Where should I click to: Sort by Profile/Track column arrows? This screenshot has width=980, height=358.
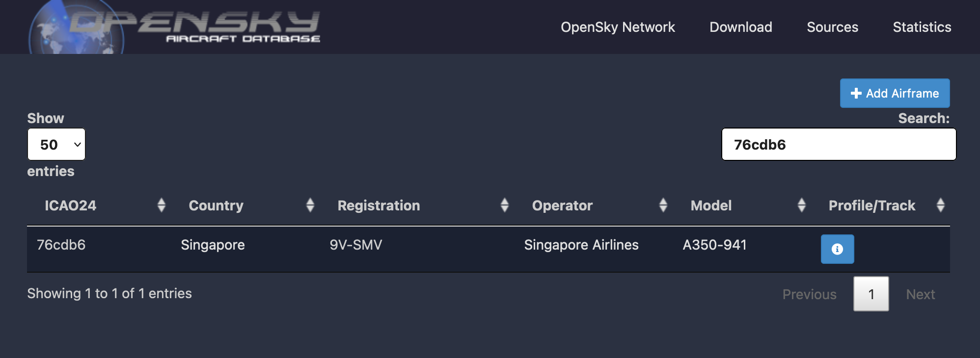click(940, 205)
